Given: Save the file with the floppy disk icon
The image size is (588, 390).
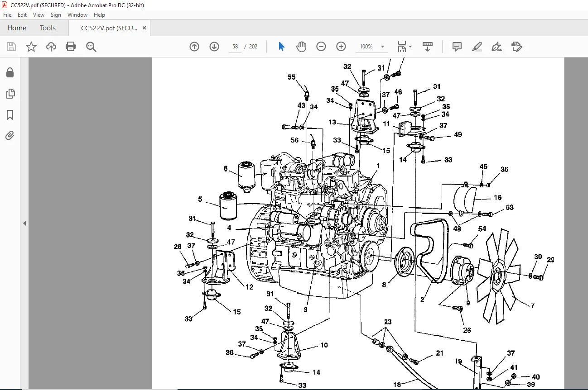Looking at the screenshot, I should [11, 47].
